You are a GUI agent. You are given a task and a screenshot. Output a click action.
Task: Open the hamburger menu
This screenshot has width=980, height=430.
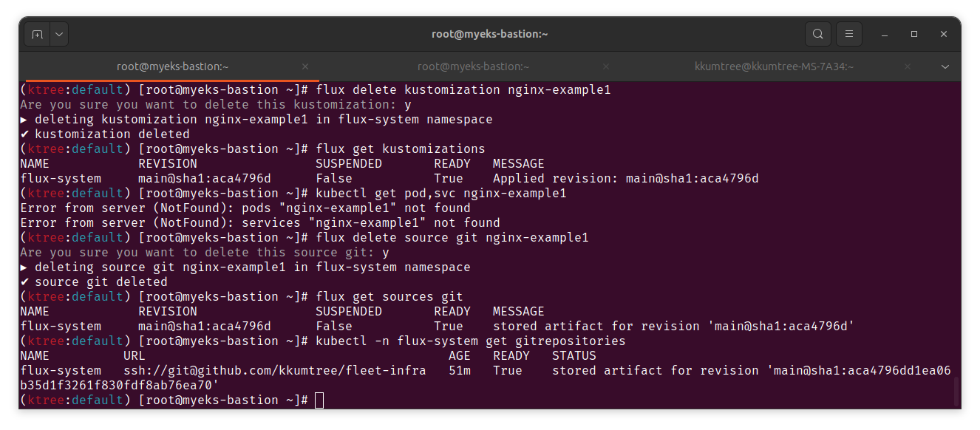click(849, 34)
